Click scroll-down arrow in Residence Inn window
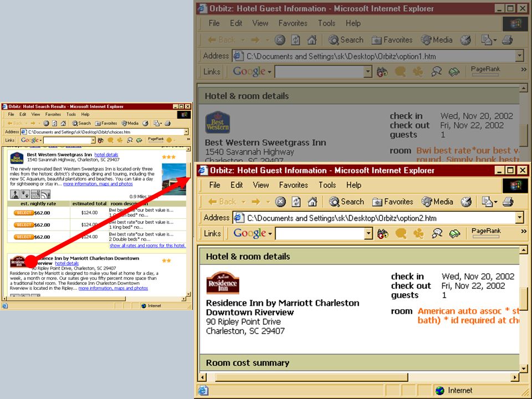This screenshot has height=399, width=532. point(524,368)
